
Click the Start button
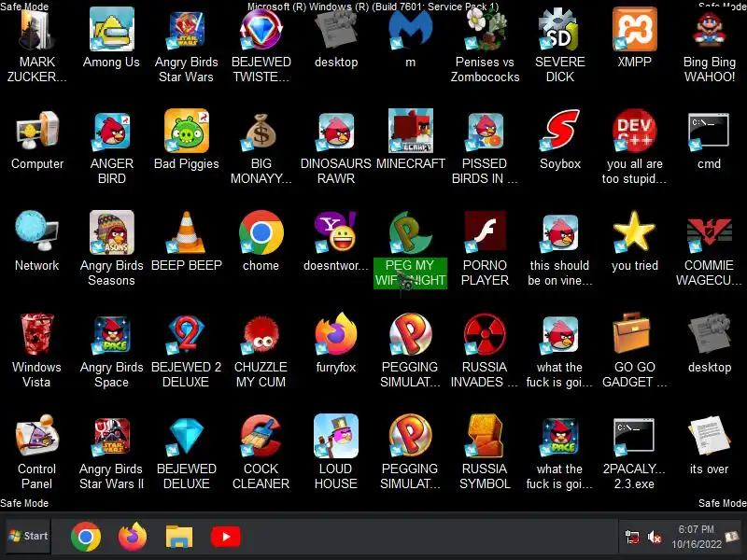(x=29, y=536)
